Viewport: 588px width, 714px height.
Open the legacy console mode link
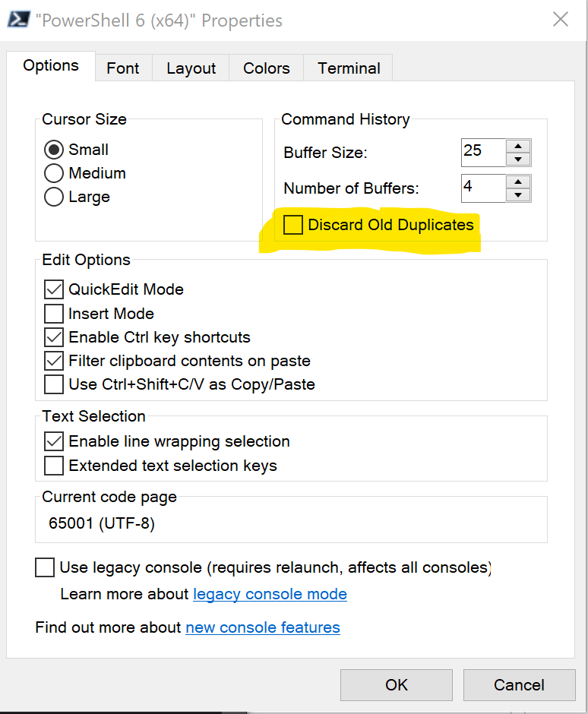tap(270, 594)
